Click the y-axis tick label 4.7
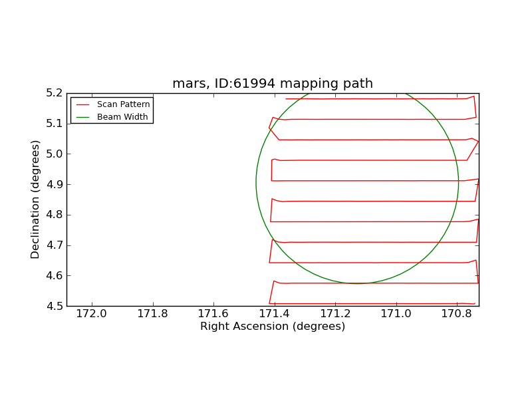532x399 pixels. [55, 245]
